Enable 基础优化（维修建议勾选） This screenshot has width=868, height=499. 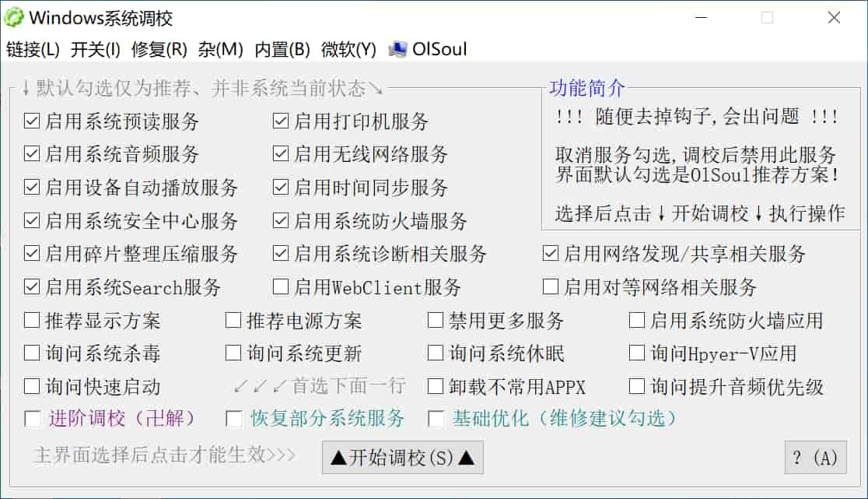point(436,419)
